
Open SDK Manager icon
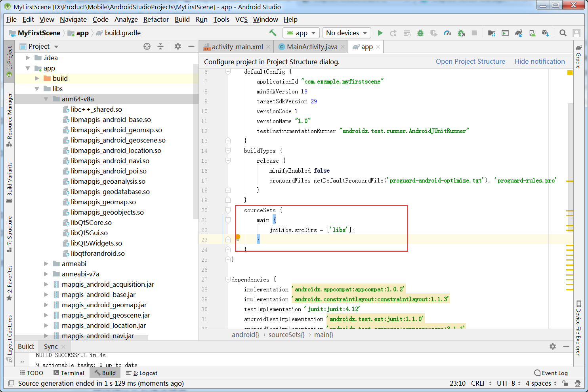pyautogui.click(x=546, y=33)
